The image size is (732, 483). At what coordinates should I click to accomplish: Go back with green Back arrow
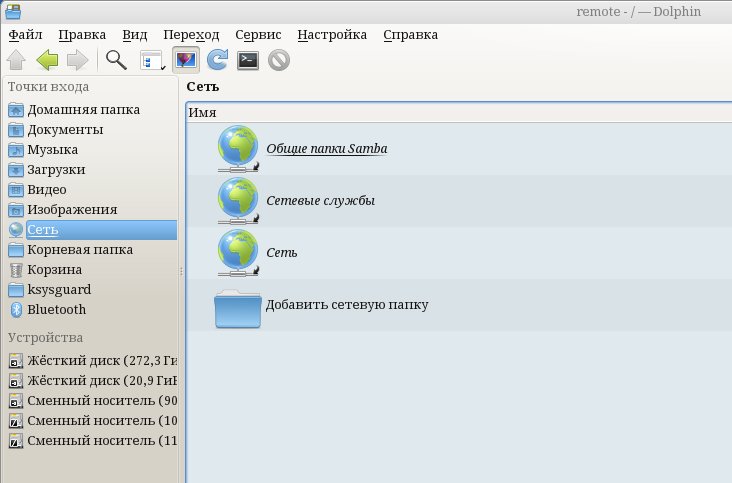(47, 60)
